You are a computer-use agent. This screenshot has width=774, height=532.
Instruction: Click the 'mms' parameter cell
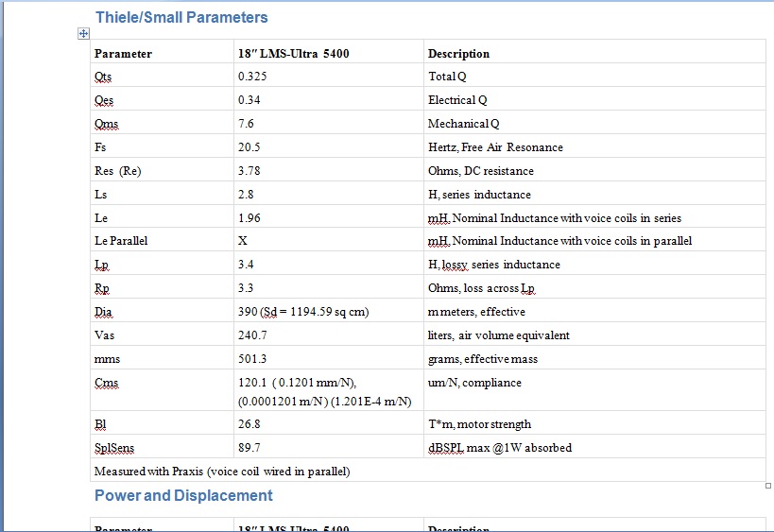click(162, 358)
